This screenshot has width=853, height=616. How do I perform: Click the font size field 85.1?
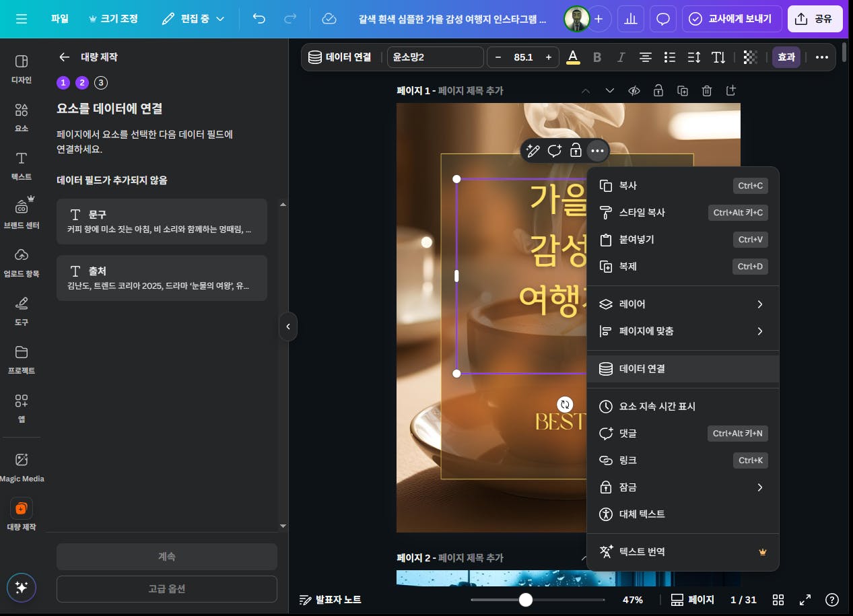(523, 57)
